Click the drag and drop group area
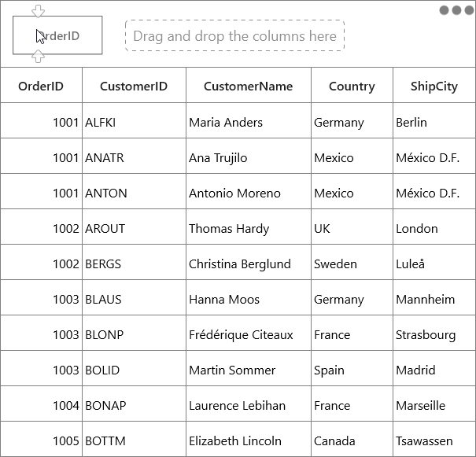The width and height of the screenshot is (476, 457). click(x=234, y=35)
